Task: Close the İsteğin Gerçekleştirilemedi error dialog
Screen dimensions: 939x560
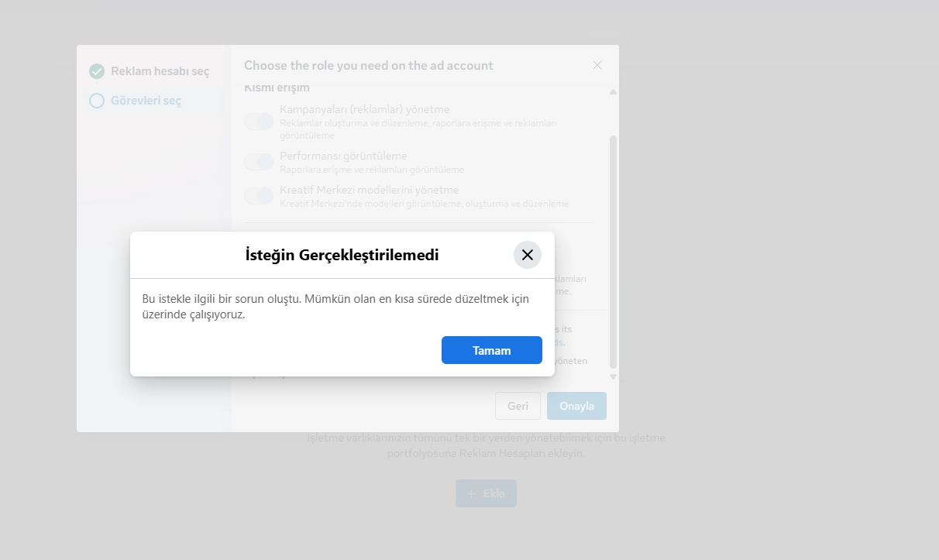Action: click(x=528, y=255)
